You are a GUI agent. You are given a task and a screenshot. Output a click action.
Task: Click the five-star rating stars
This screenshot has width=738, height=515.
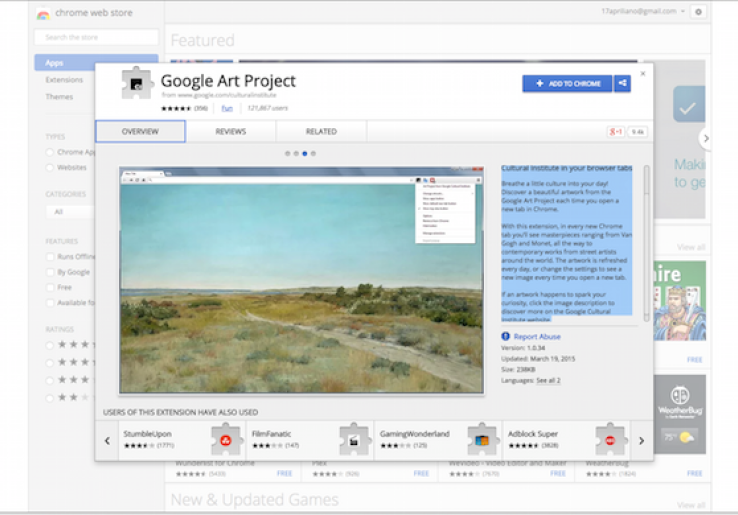point(176,108)
